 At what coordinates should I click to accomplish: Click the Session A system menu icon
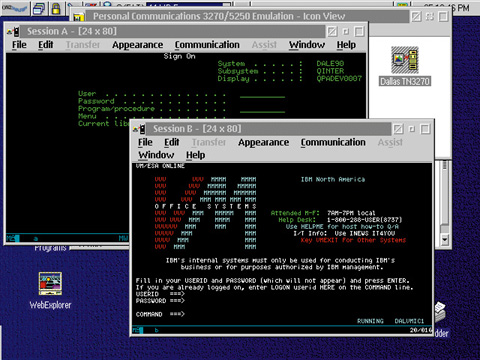point(13,32)
